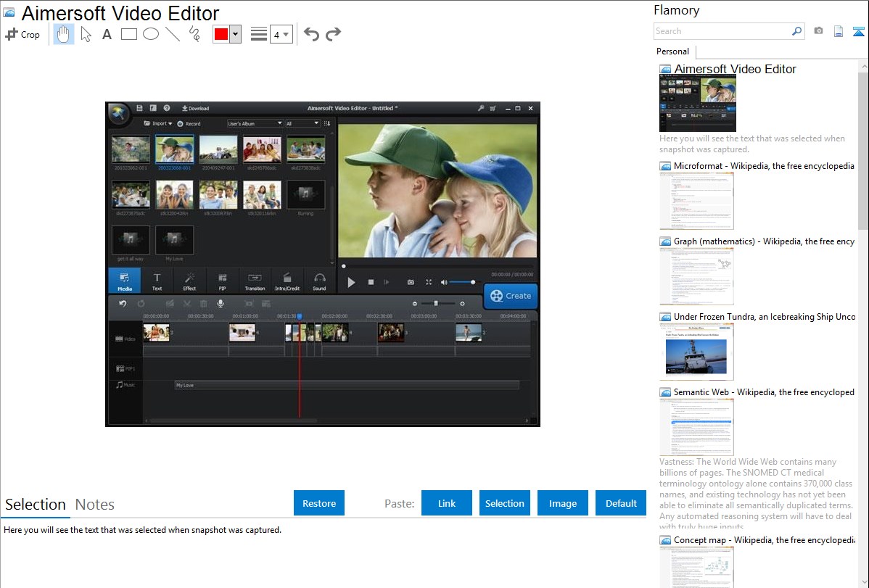Select the text annotation tool
The width and height of the screenshot is (869, 588).
coord(107,34)
